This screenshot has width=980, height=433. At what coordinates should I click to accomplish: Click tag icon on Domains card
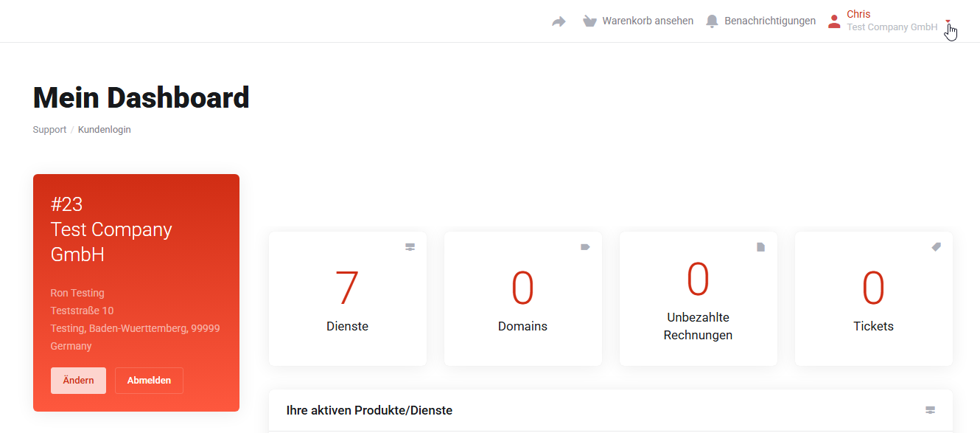pyautogui.click(x=585, y=247)
